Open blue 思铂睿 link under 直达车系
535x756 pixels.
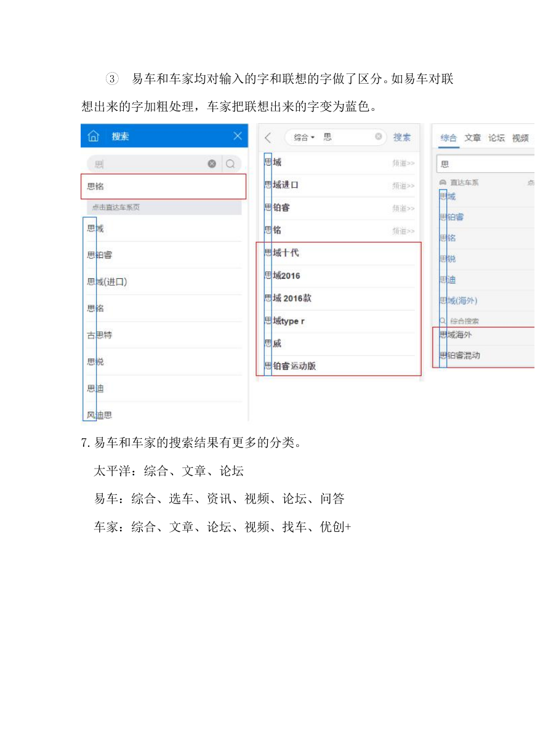coord(452,217)
